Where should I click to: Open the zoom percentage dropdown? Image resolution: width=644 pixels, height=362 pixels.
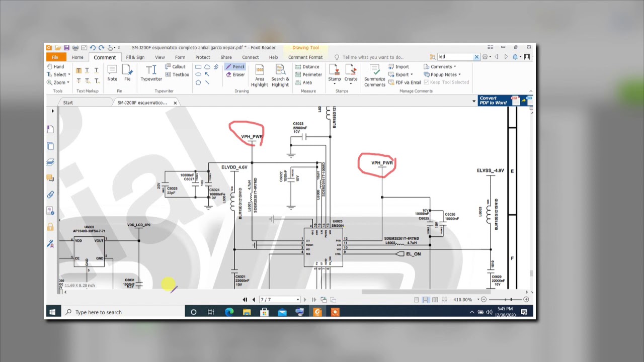(477, 300)
